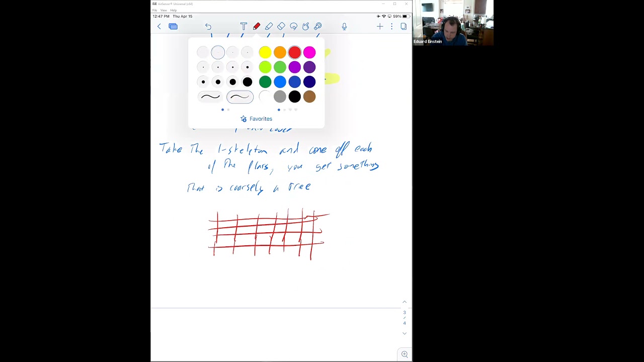Open the page navigator icon

tap(404, 26)
